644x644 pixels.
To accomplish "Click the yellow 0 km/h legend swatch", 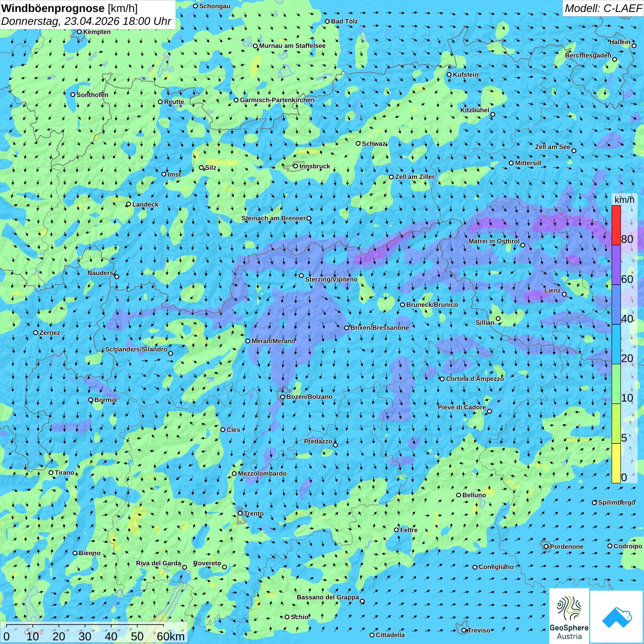I will coord(616,463).
